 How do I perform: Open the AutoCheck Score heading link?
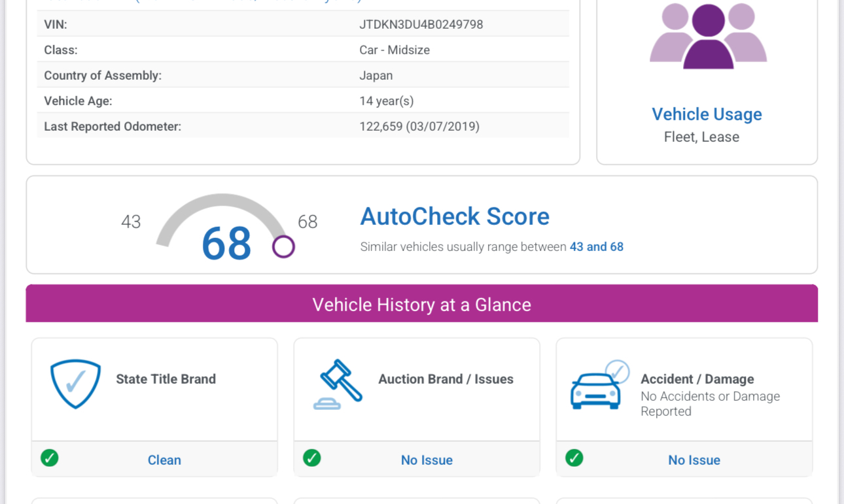[455, 216]
